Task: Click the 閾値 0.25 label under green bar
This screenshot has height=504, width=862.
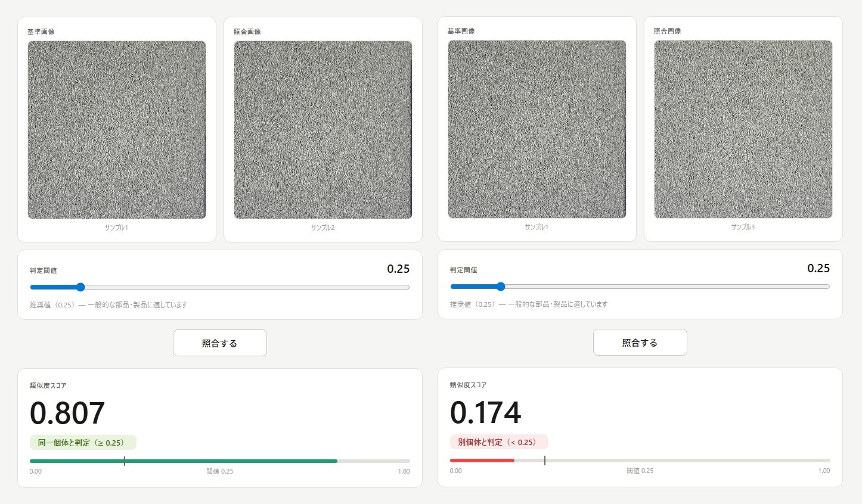Action: (220, 471)
